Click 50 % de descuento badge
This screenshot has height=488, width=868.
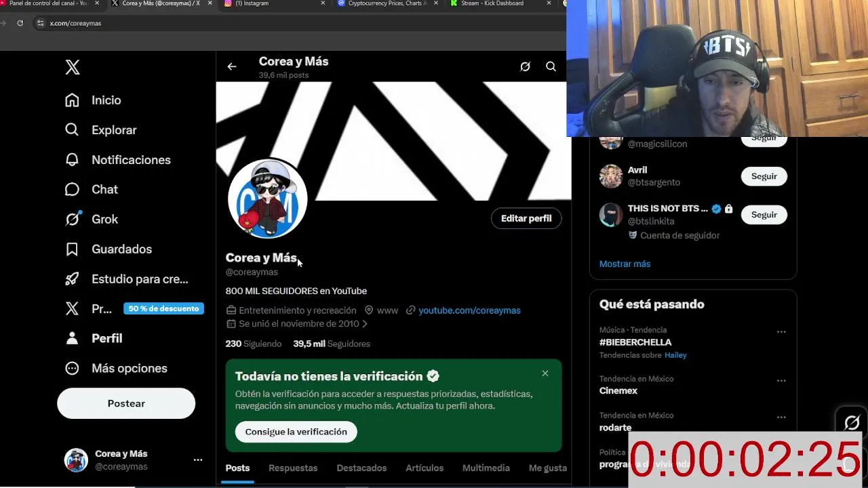[x=163, y=308]
